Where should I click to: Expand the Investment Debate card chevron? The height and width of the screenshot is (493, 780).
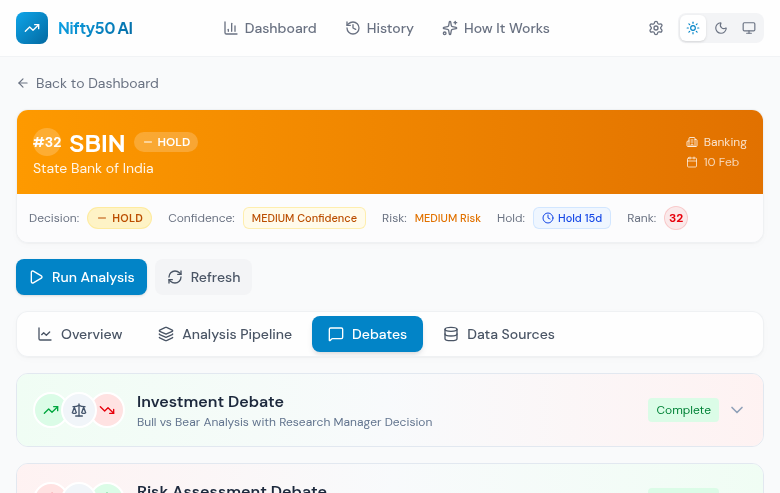tap(737, 410)
